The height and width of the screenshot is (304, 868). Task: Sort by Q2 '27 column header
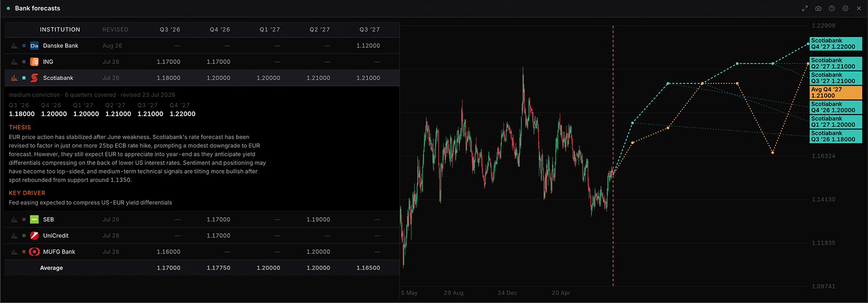point(320,30)
